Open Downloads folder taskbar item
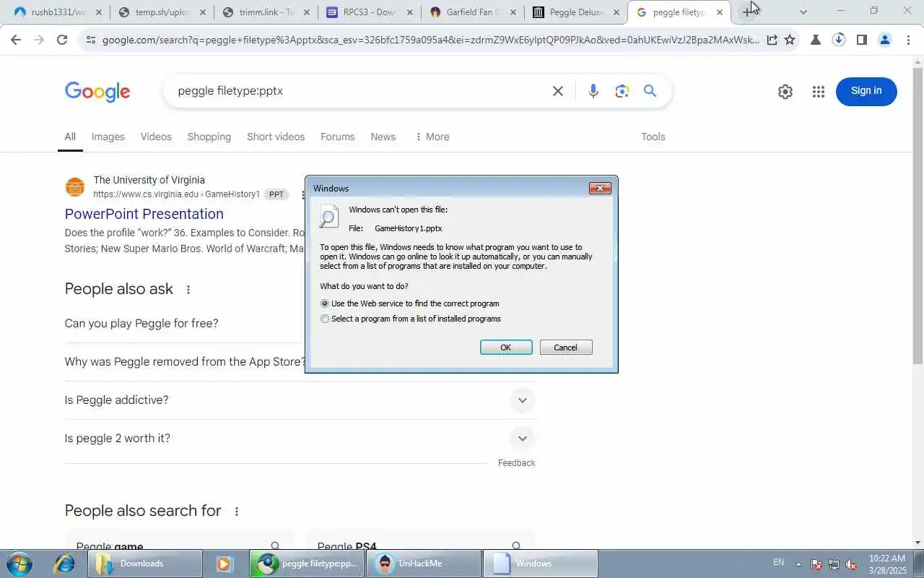This screenshot has height=578, width=924. click(144, 564)
